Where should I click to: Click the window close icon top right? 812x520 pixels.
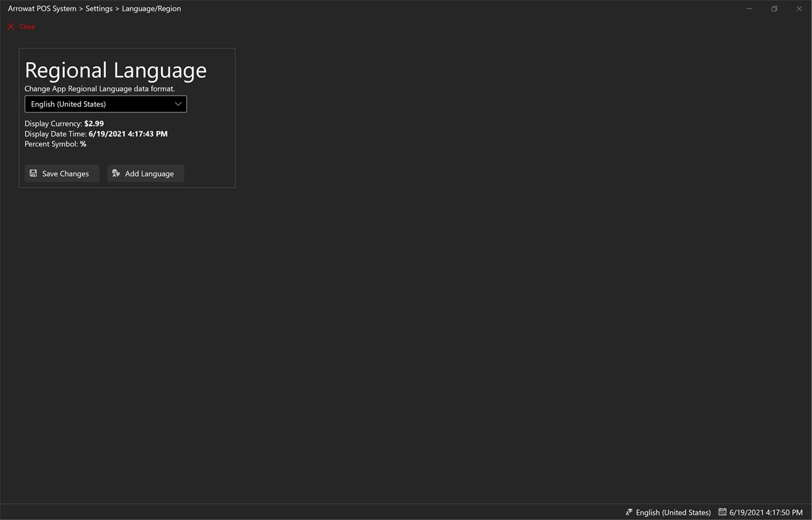(799, 9)
